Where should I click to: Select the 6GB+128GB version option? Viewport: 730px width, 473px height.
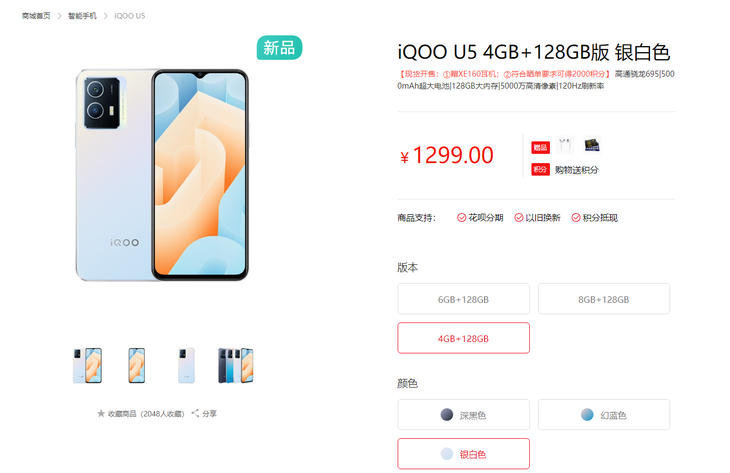click(463, 299)
